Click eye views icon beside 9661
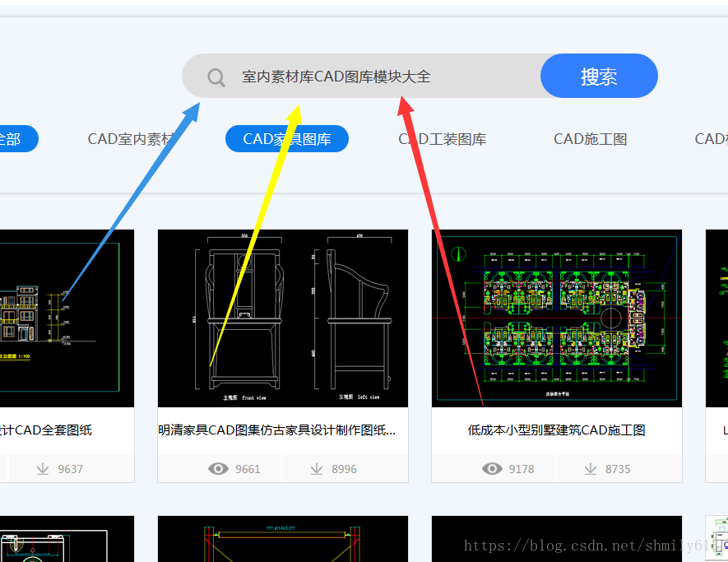This screenshot has height=562, width=728. coord(218,469)
